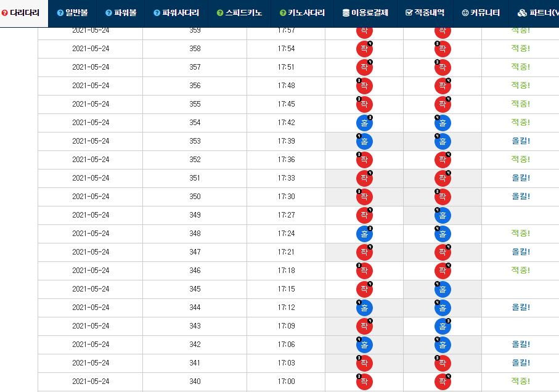
Task: Click the smiley icon beside 커뮤니티
Action: click(465, 13)
